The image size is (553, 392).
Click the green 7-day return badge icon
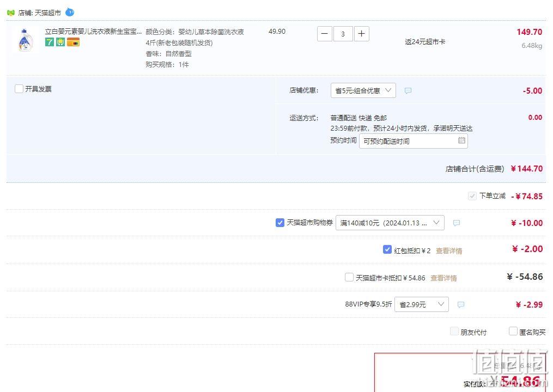50,42
